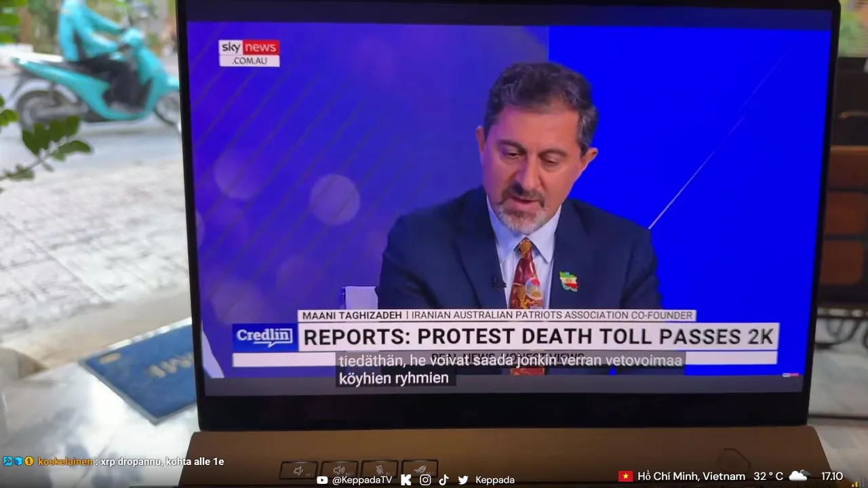This screenshot has height=488, width=868.
Task: Tap the ROG logo key on laptop
Action: pyautogui.click(x=420, y=468)
